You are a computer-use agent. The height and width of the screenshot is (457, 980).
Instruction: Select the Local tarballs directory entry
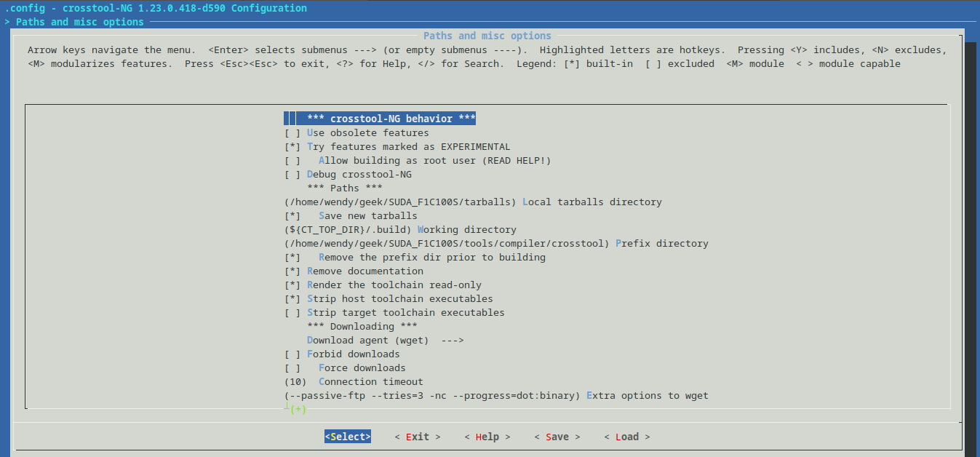click(473, 202)
